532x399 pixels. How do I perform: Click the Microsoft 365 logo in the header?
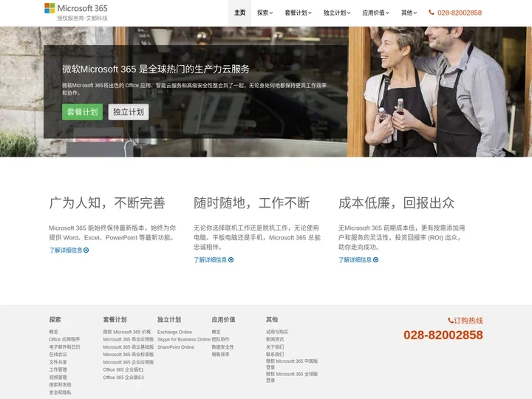(x=76, y=12)
